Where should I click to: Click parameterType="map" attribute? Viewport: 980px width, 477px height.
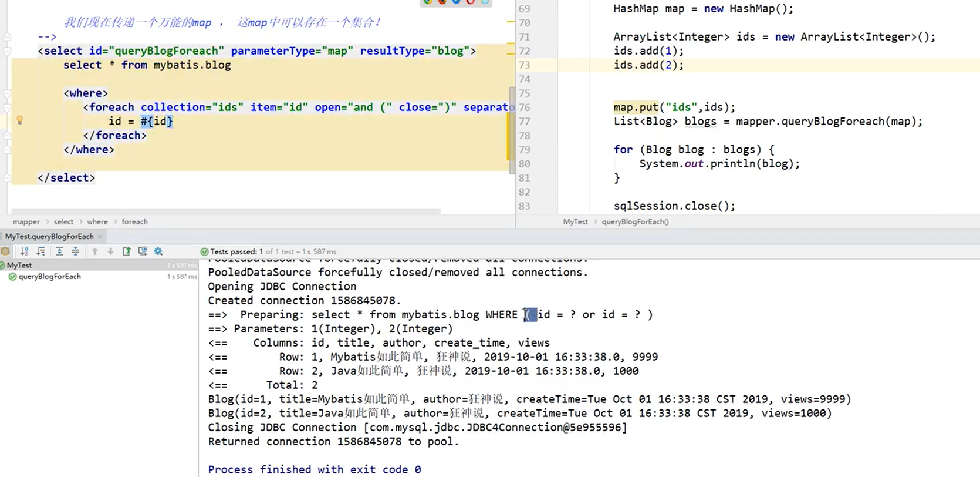[292, 51]
